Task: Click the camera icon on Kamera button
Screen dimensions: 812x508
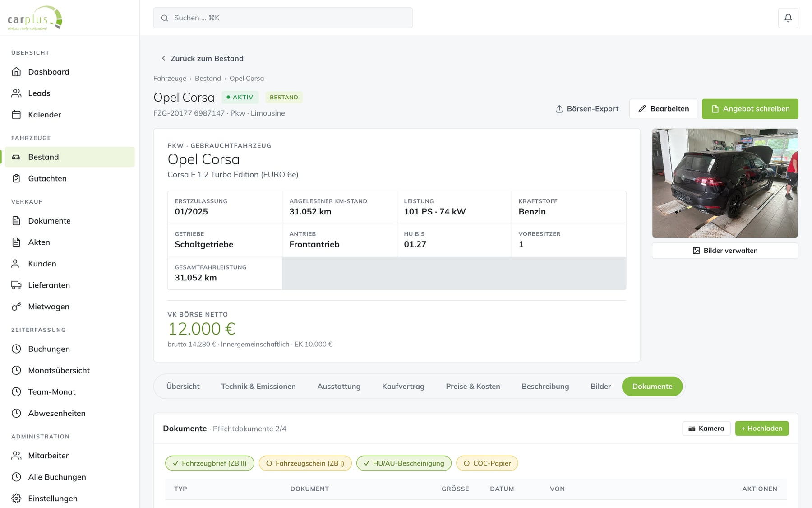Action: pos(692,429)
